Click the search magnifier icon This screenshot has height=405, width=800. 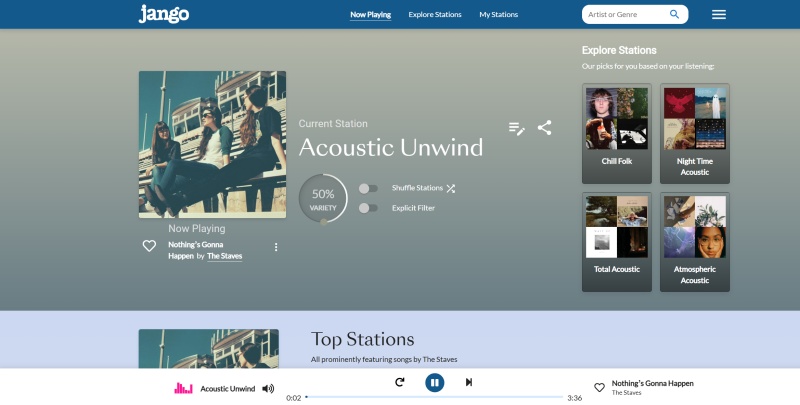pos(674,14)
